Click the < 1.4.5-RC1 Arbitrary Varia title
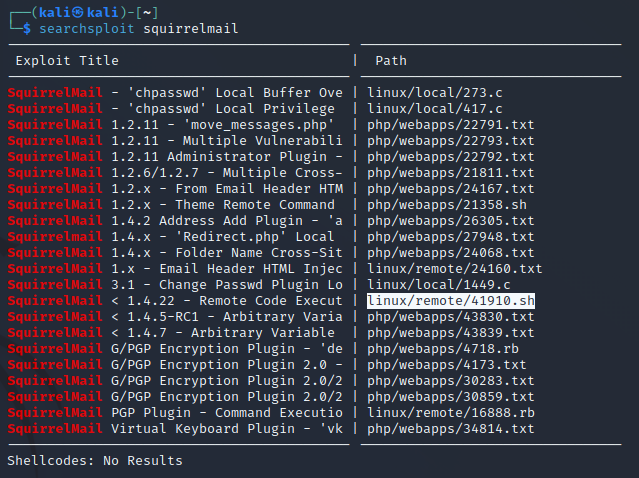The height and width of the screenshot is (478, 639). pyautogui.click(x=175, y=317)
